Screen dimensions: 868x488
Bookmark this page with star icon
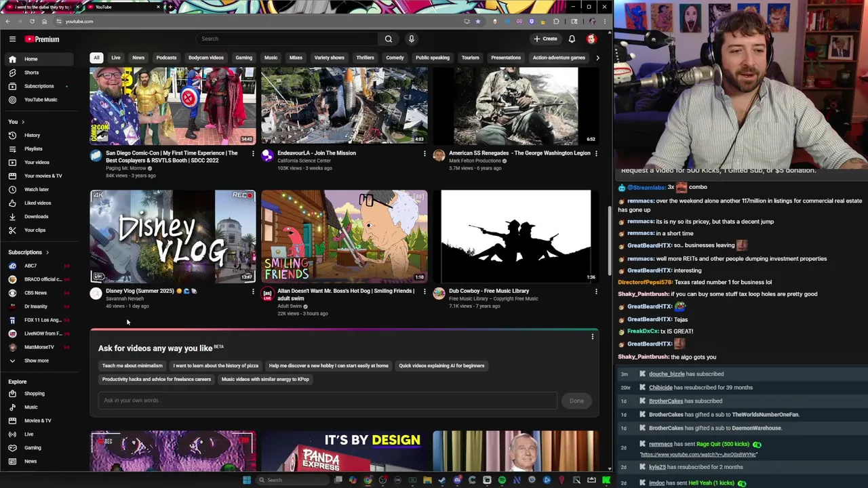pyautogui.click(x=477, y=21)
